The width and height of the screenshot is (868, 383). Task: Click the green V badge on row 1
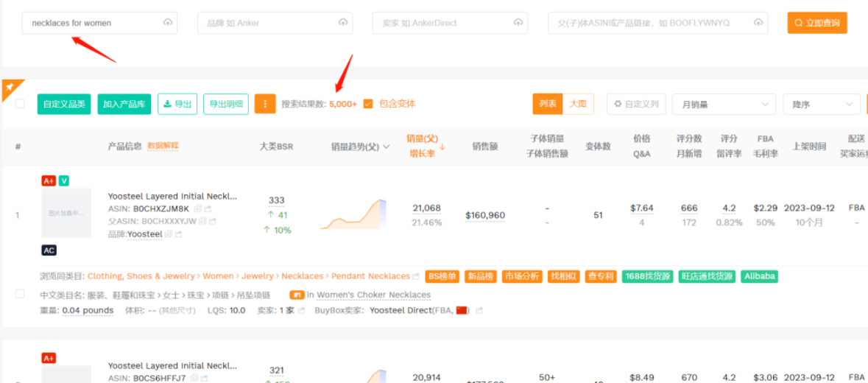pyautogui.click(x=63, y=180)
